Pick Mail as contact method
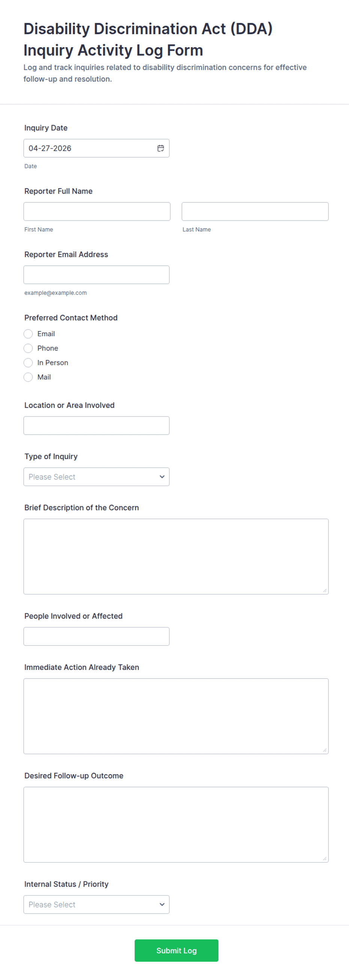This screenshot has width=349, height=980. tap(28, 377)
